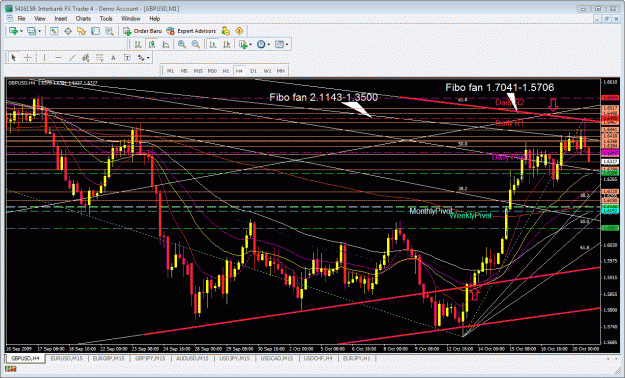Click the Order Baru button
The height and width of the screenshot is (378, 625).
142,31
